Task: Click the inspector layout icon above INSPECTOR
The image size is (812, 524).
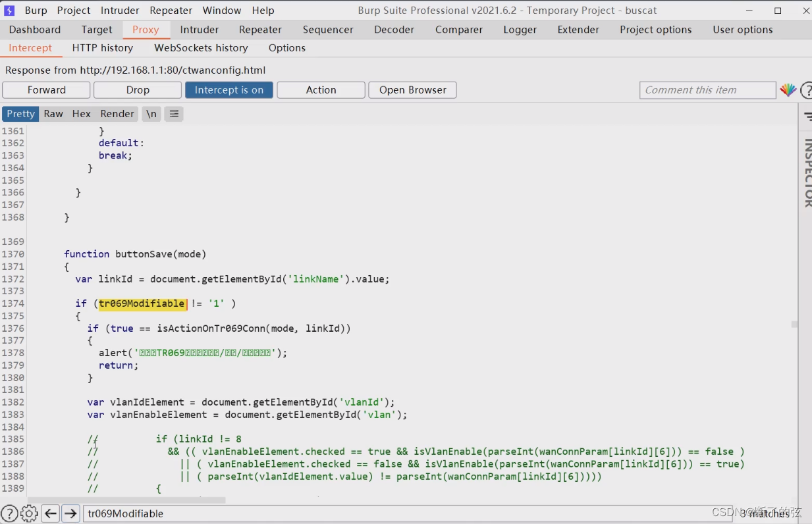Action: point(807,116)
